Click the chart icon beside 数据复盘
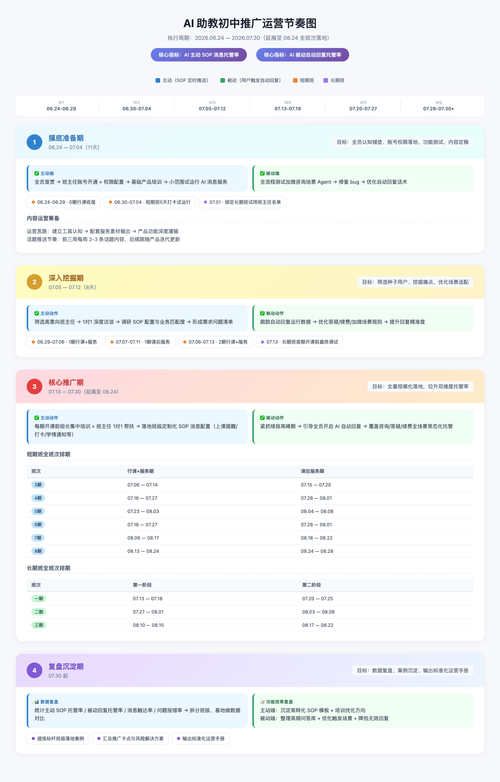Viewport: 500px width, 782px height. point(36,702)
